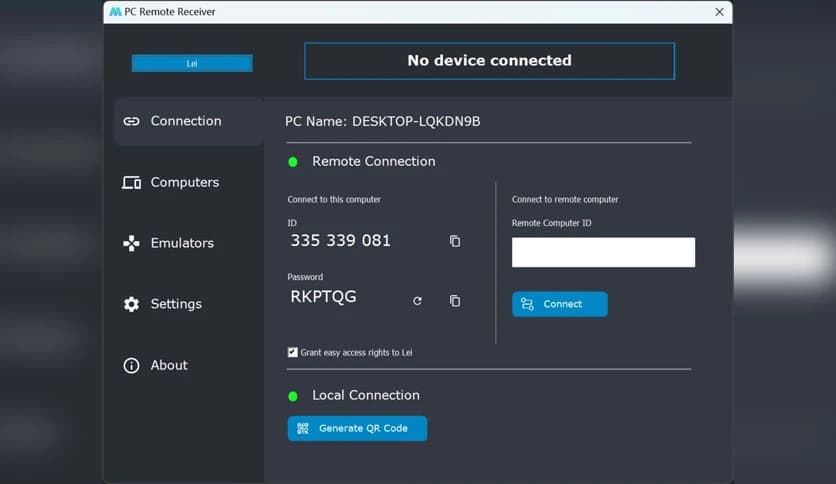
Task: Click the Lei user badge
Action: tap(192, 64)
